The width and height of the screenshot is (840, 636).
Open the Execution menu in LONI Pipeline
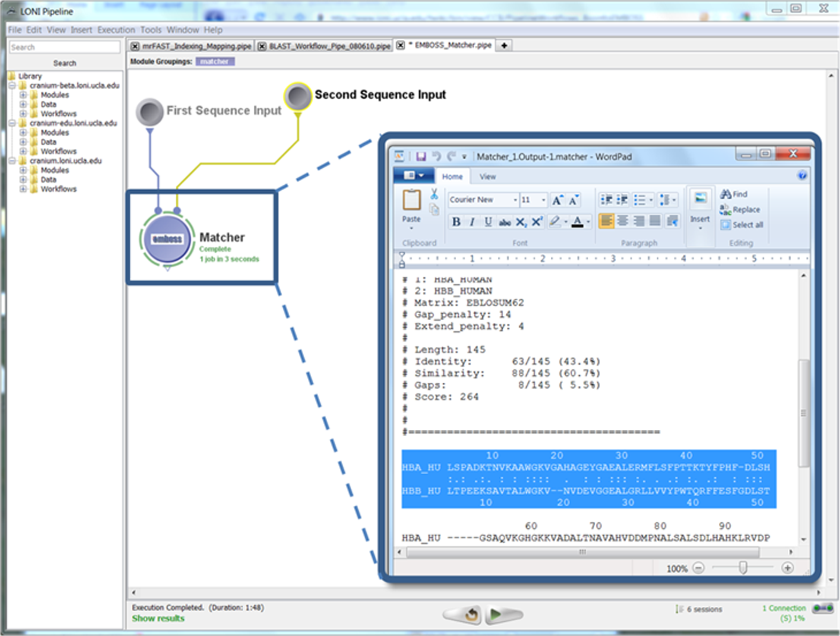(x=116, y=30)
